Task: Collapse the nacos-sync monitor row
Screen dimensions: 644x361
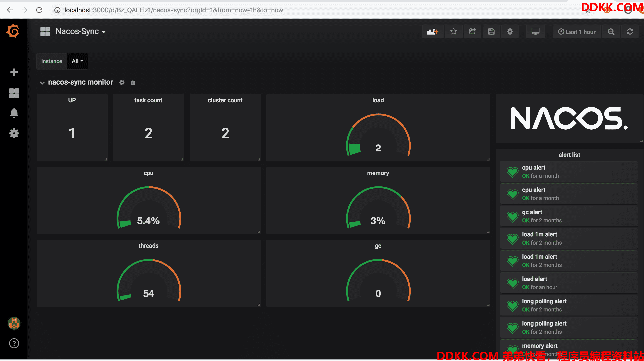Action: (42, 83)
